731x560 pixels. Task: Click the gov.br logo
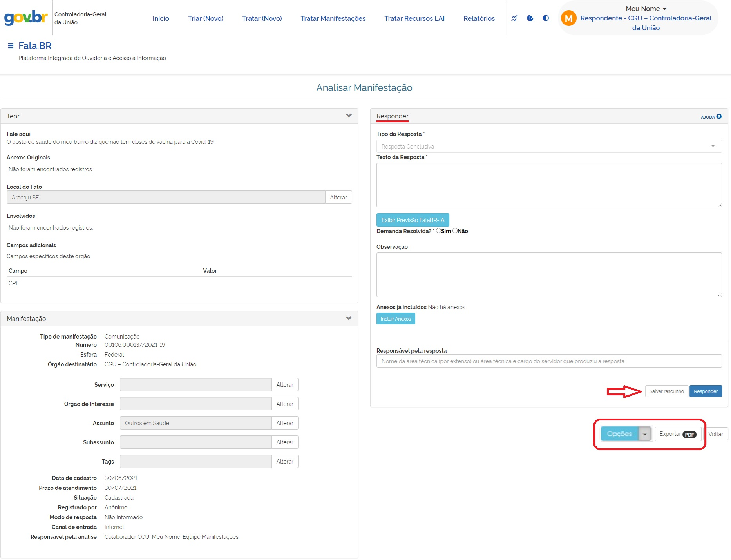(x=26, y=18)
